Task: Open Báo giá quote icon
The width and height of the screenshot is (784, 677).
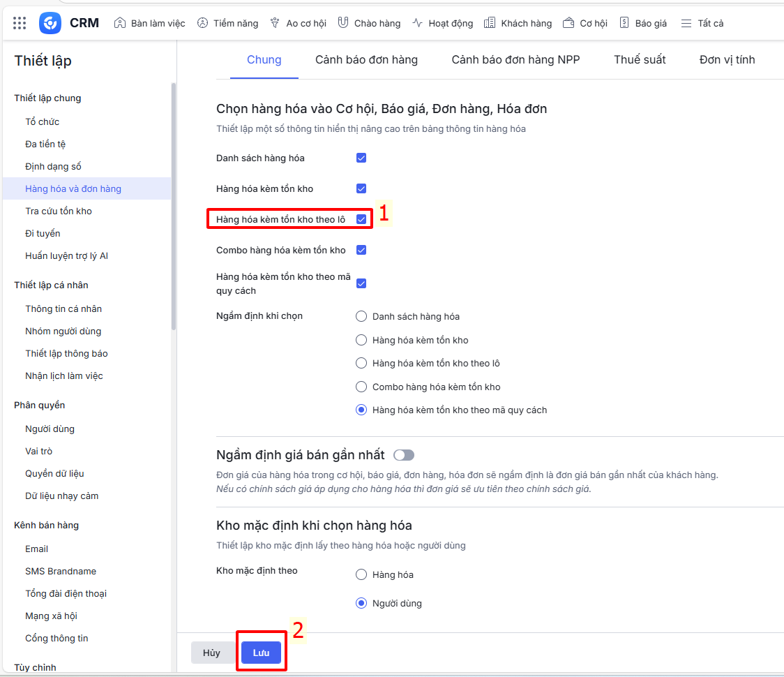Action: [624, 23]
